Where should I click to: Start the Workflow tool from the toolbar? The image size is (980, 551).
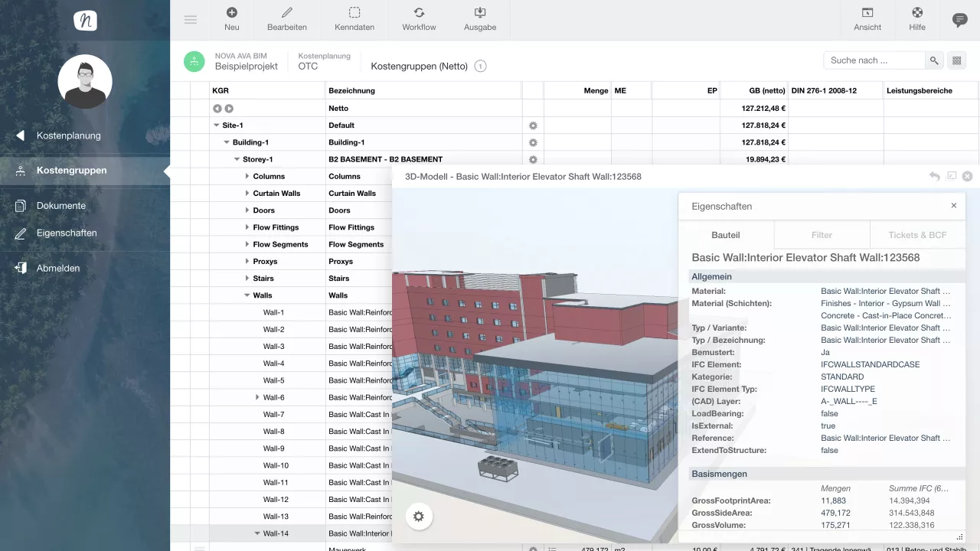pyautogui.click(x=418, y=11)
